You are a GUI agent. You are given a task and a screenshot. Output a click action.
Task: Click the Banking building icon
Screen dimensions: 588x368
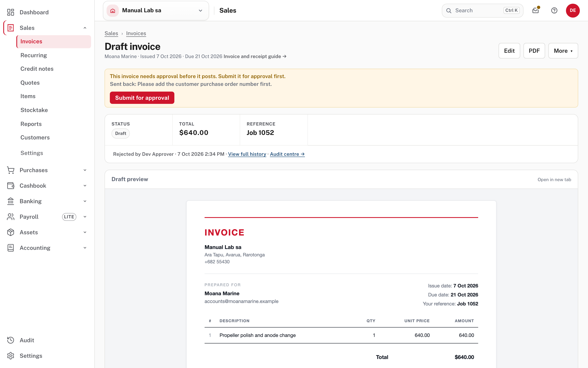click(x=10, y=201)
